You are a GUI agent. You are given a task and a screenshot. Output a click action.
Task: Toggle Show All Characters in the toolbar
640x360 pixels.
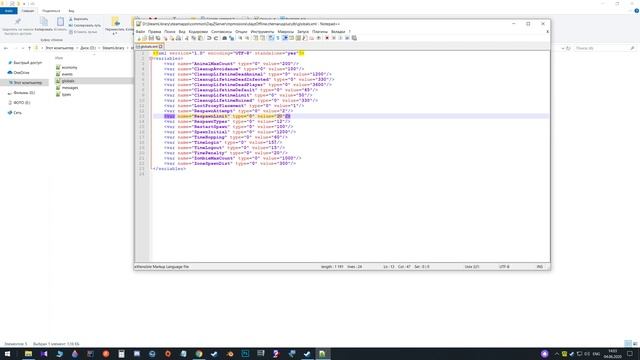pos(278,38)
